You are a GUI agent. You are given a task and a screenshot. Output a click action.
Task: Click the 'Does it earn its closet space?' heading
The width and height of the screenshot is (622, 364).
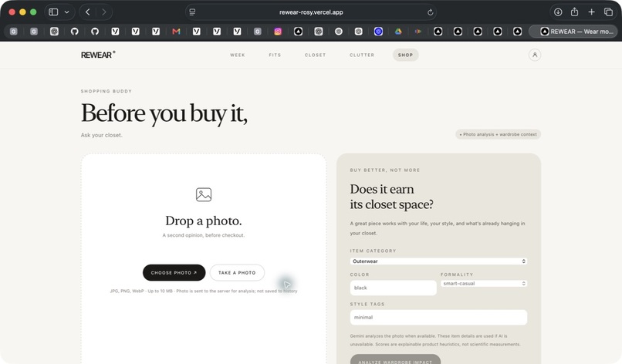tap(391, 197)
